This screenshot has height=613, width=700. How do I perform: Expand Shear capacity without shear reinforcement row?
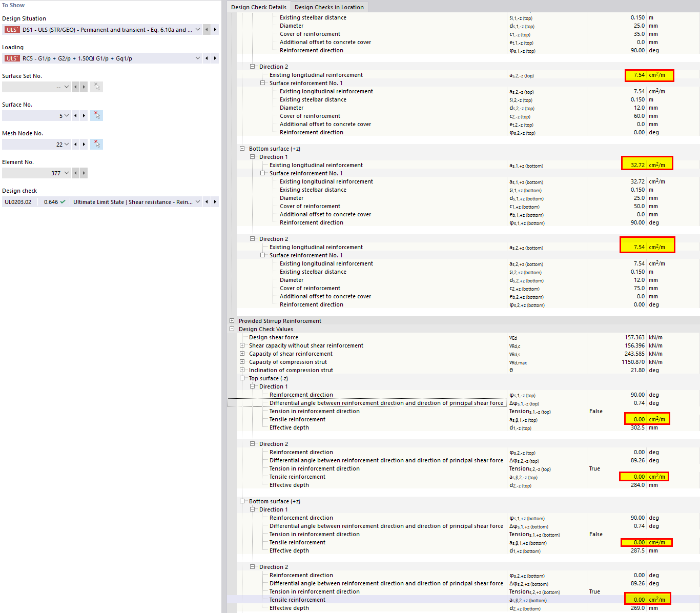242,345
